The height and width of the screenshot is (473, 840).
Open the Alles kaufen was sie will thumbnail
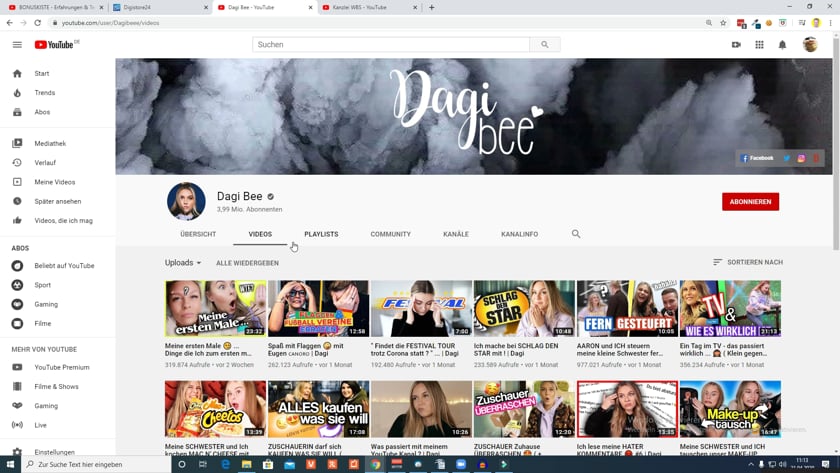[318, 409]
